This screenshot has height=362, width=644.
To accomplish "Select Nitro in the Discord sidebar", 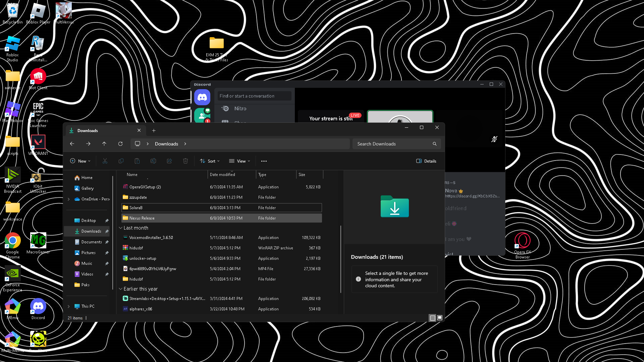I will coord(240,109).
